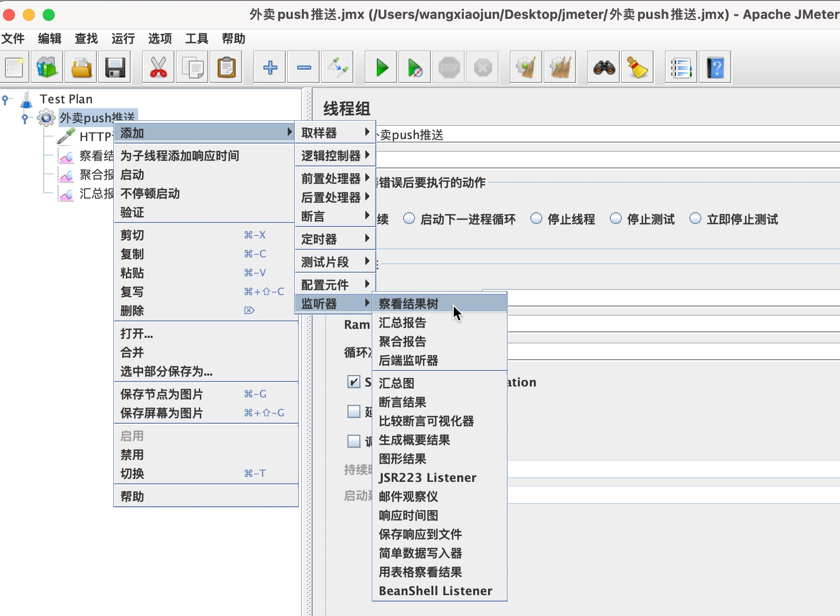Select the Test Plan tree item

66,99
